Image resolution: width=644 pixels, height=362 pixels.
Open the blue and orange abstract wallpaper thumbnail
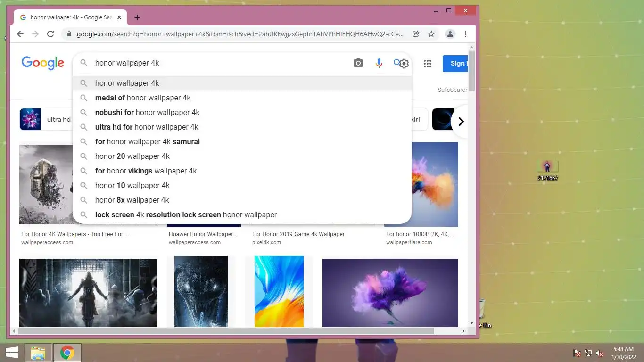[x=279, y=291]
